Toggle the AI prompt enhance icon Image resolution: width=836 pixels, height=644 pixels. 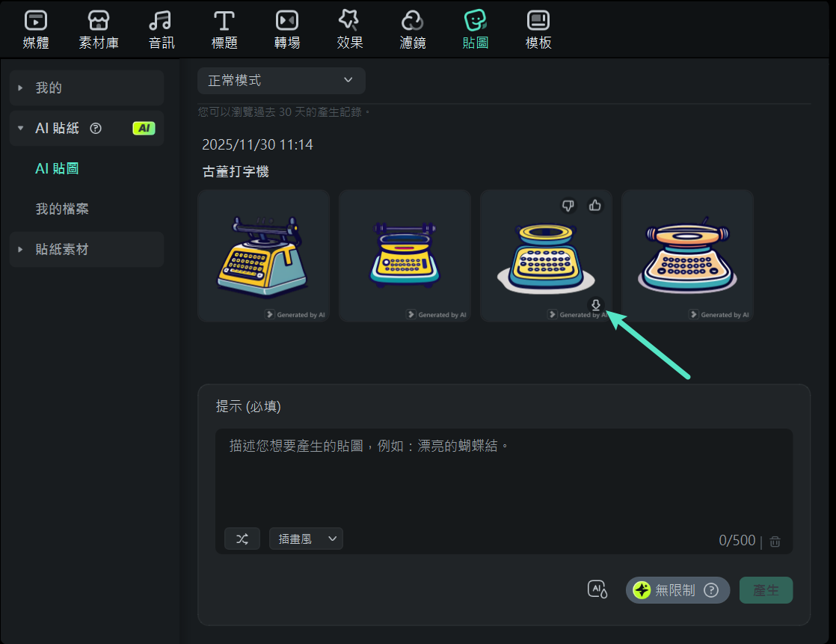tap(597, 590)
